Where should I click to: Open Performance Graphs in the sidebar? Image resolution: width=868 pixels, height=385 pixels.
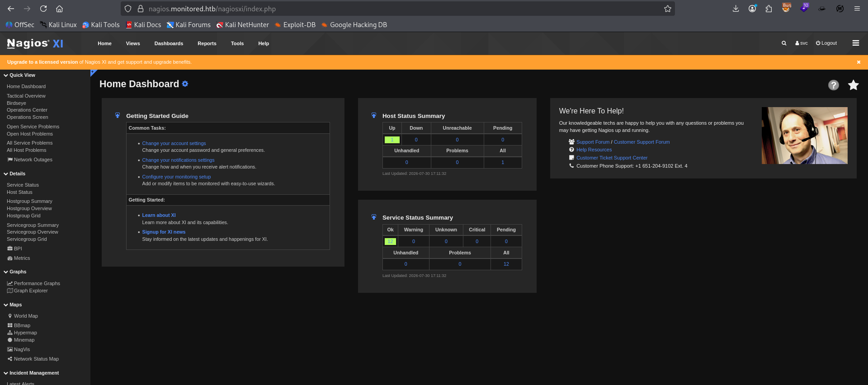(33, 283)
